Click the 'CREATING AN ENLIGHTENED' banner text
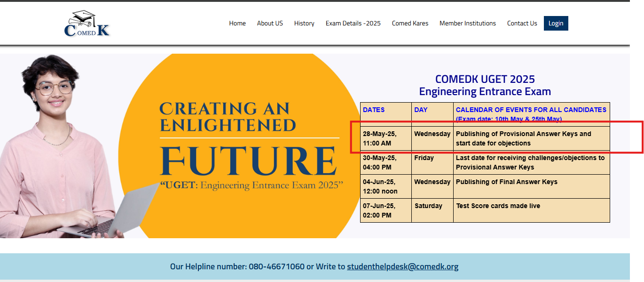 coord(228,117)
